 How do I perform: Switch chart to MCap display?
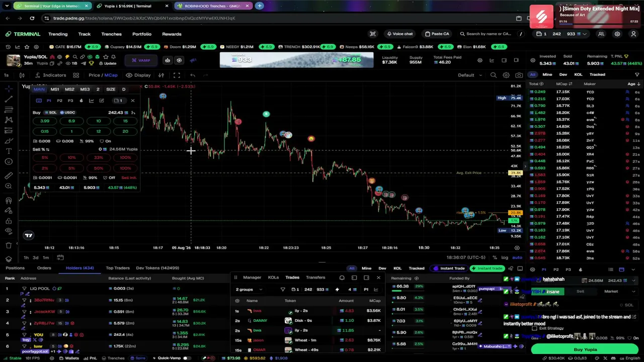[111, 75]
